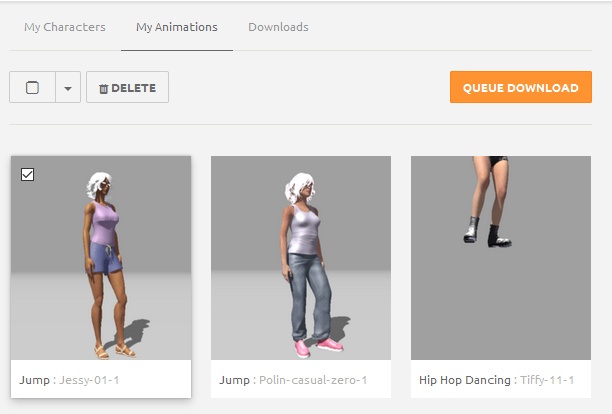Click the 'Jump : Jessy-01-1' label

[x=69, y=380]
